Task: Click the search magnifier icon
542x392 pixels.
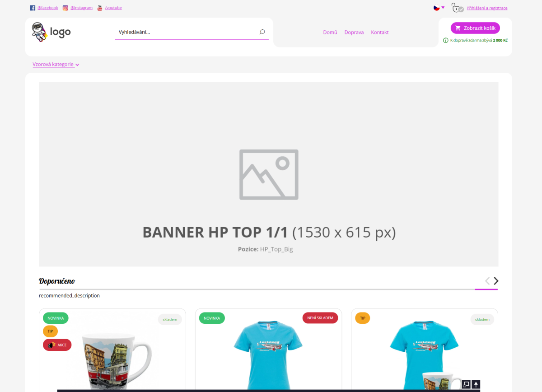Action: click(262, 32)
